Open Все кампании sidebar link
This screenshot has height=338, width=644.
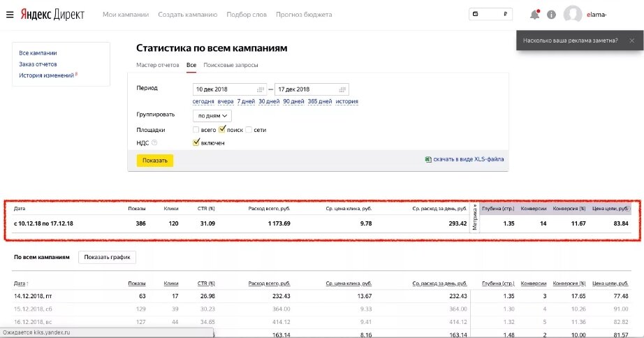[38, 53]
